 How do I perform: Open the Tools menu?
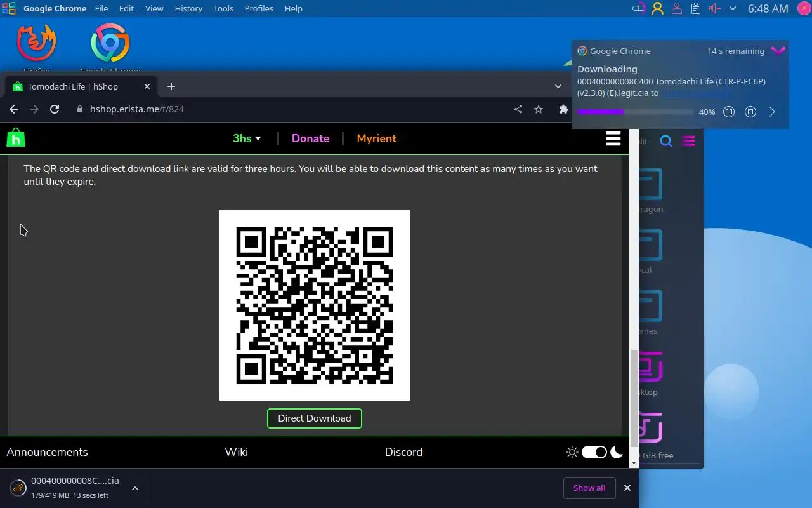click(223, 8)
